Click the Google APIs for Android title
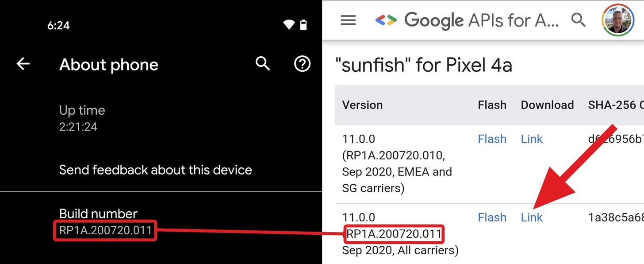The width and height of the screenshot is (644, 264). tap(482, 20)
